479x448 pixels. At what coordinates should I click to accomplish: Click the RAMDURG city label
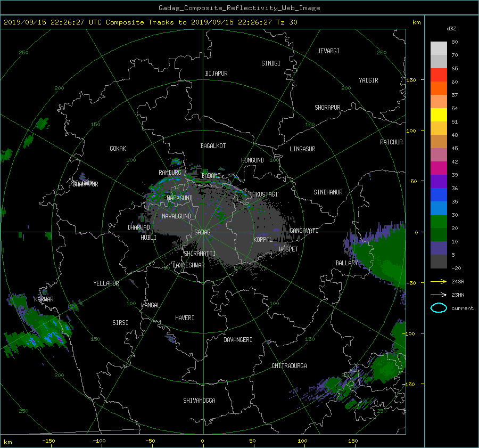click(170, 173)
